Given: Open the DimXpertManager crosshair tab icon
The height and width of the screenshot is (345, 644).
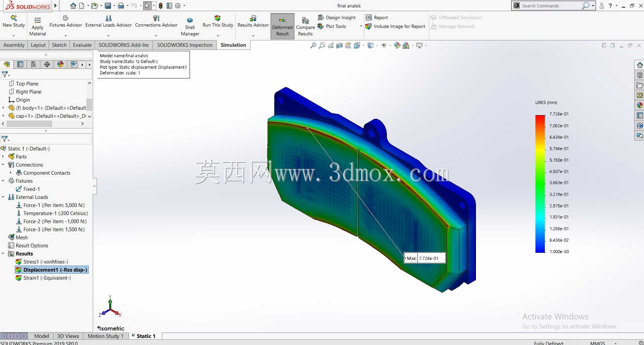Looking at the screenshot, I should click(x=47, y=64).
